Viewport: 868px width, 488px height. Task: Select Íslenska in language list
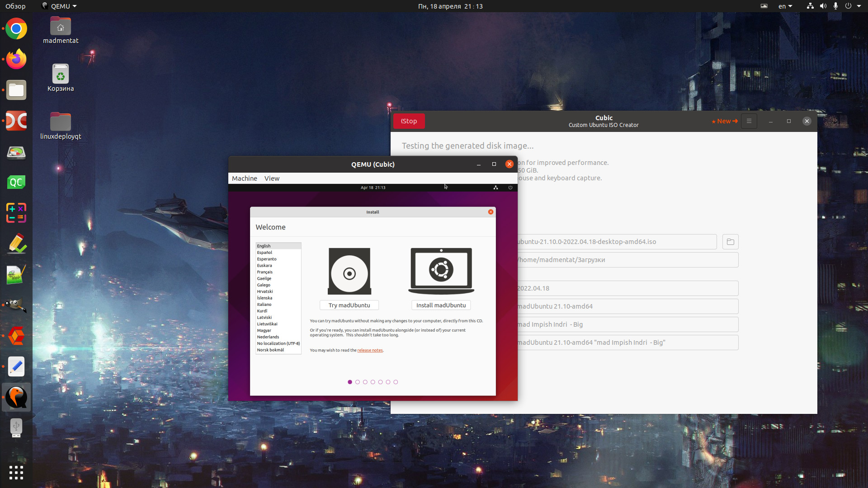click(x=278, y=298)
